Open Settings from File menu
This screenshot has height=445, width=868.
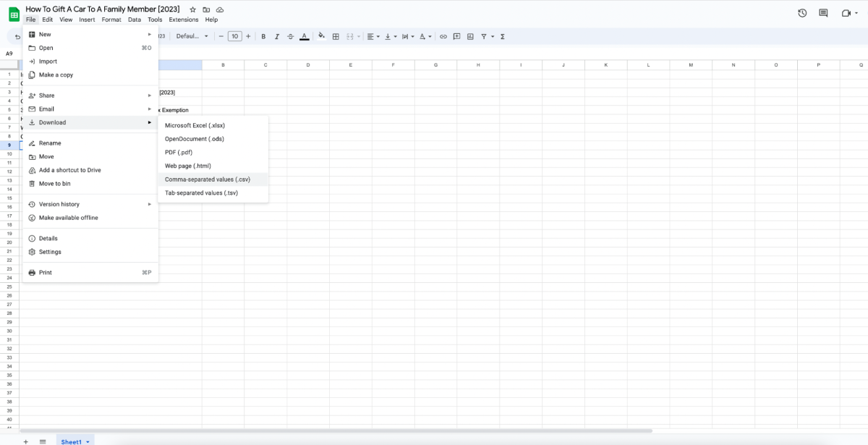tap(90, 252)
